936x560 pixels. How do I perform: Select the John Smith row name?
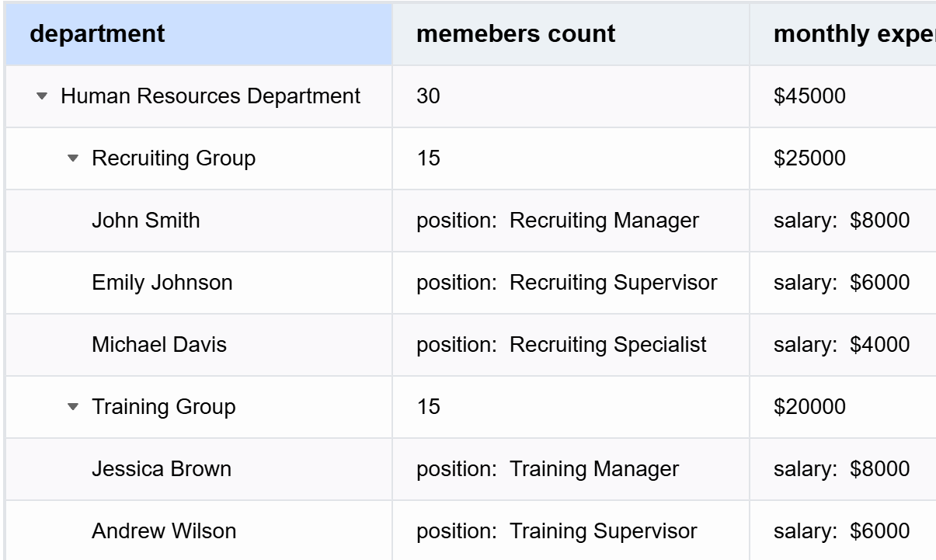pyautogui.click(x=146, y=221)
